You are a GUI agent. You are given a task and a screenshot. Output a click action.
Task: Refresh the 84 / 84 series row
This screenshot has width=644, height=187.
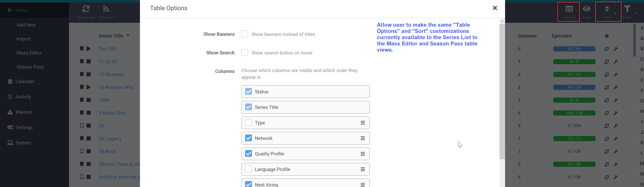(x=607, y=49)
